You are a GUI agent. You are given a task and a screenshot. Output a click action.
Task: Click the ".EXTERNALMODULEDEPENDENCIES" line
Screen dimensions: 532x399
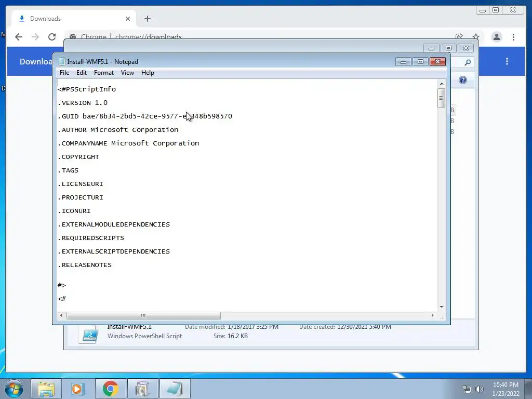(x=114, y=224)
